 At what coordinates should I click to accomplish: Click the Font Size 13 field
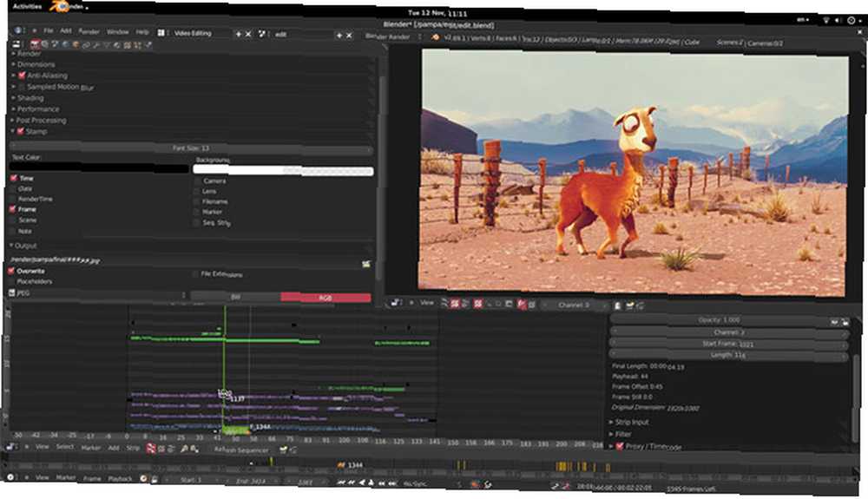191,148
